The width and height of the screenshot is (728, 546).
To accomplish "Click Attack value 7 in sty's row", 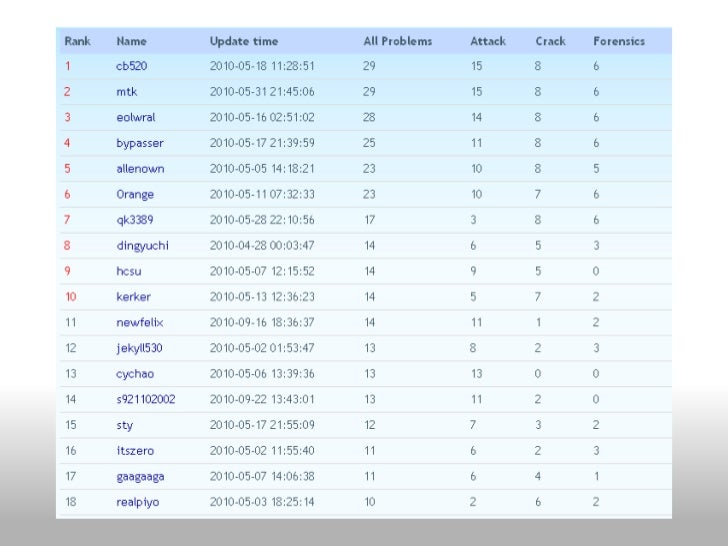I will (x=473, y=425).
